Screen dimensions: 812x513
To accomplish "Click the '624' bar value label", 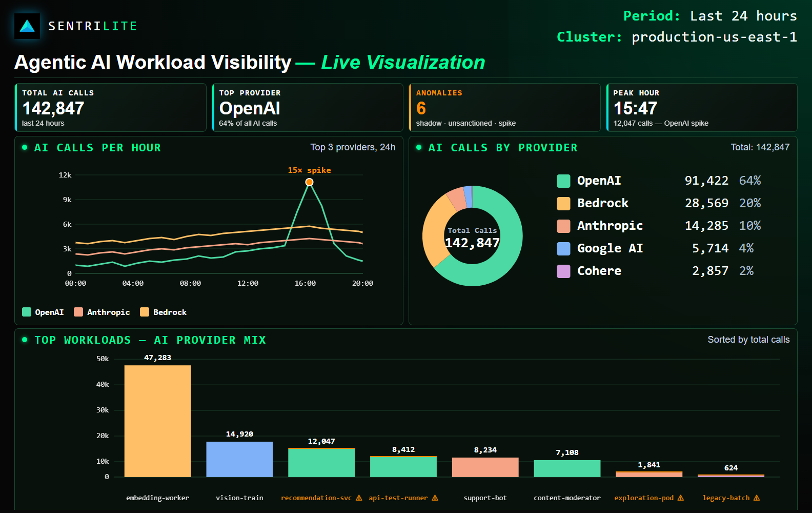I will point(731,468).
